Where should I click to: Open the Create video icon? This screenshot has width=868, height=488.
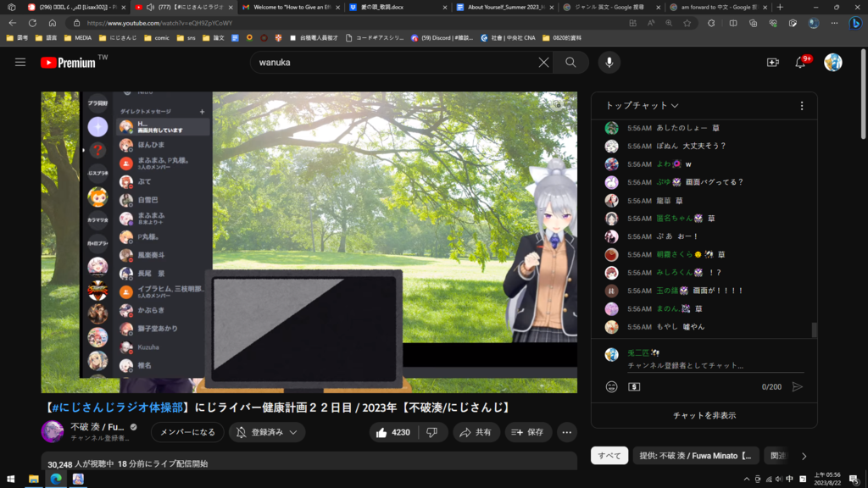coord(773,63)
